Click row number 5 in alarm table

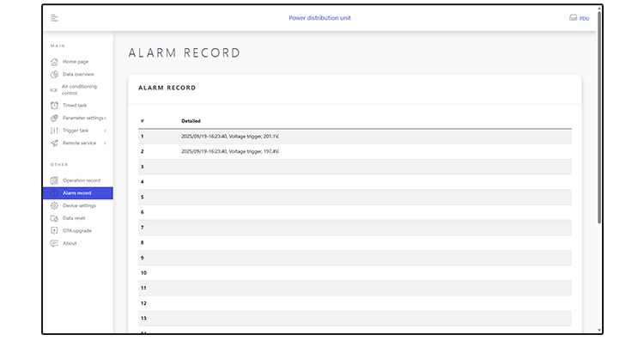142,198
